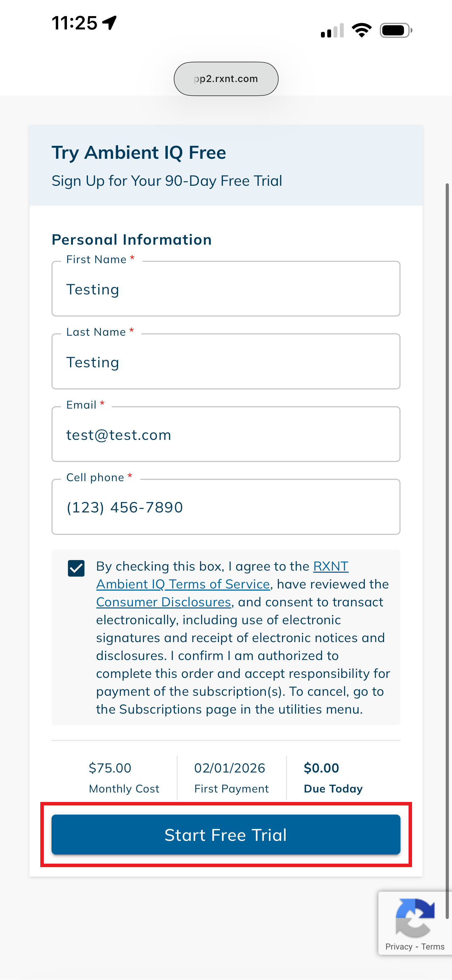Open the RXNT Ambient IQ Terms of Service link
This screenshot has height=980, width=452.
[183, 584]
